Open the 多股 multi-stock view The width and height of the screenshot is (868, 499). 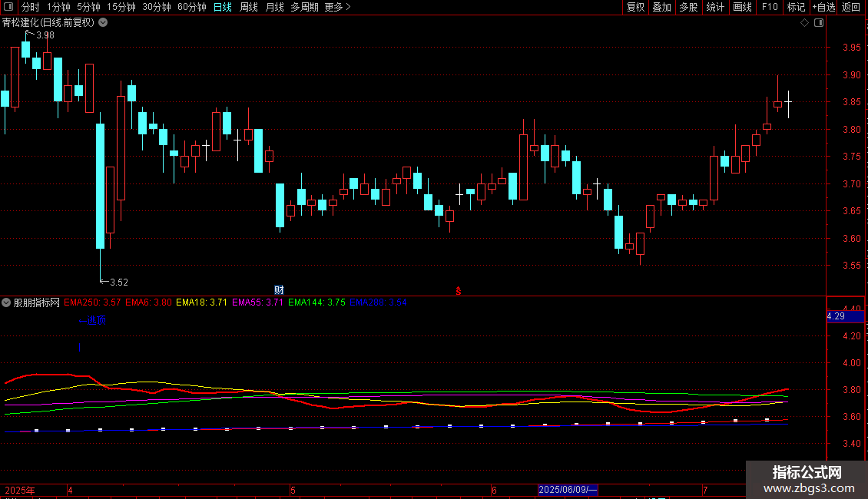(x=688, y=7)
